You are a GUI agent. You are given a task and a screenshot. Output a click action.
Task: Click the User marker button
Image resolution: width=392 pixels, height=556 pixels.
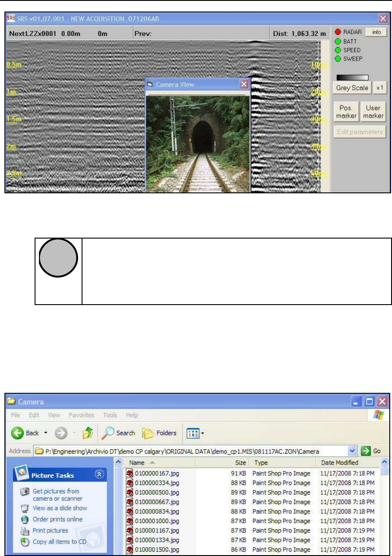373,112
